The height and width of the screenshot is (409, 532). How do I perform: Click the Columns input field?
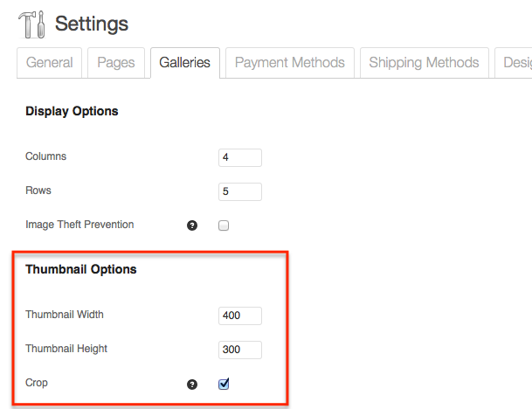tap(240, 157)
